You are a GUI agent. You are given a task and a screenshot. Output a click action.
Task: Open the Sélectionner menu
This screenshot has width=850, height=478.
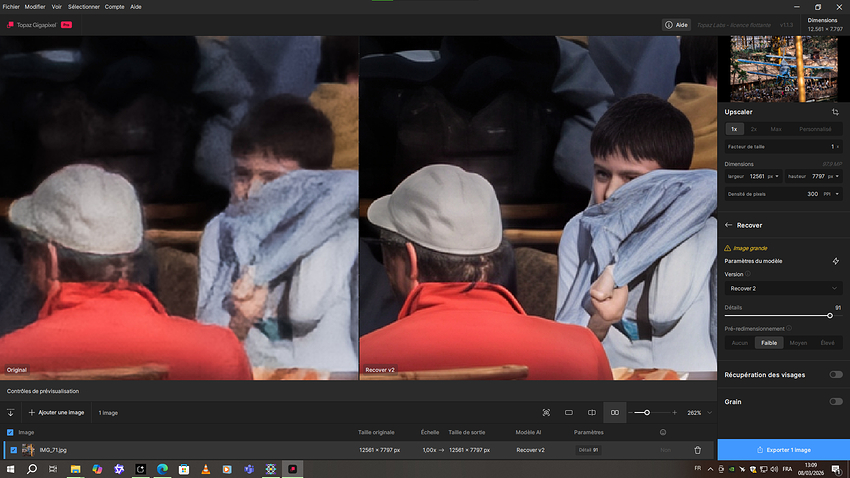click(x=83, y=6)
